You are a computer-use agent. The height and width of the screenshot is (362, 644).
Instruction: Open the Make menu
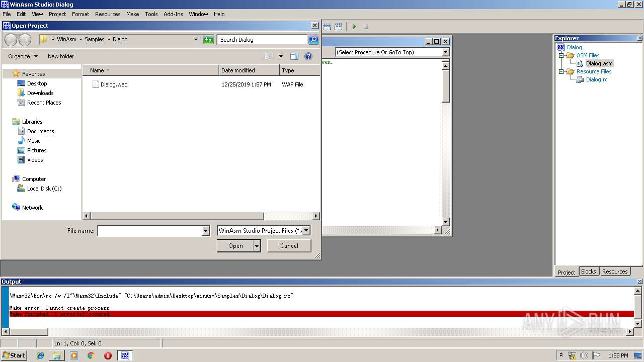[133, 14]
